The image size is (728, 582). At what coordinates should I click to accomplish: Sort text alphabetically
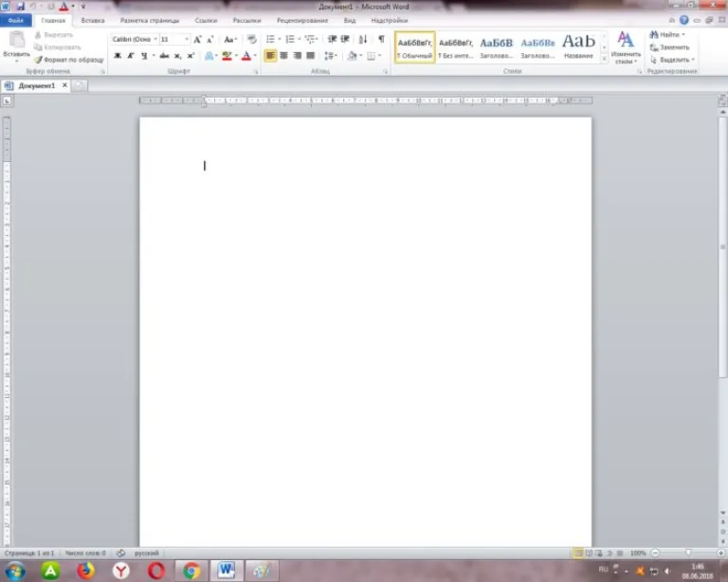click(363, 40)
